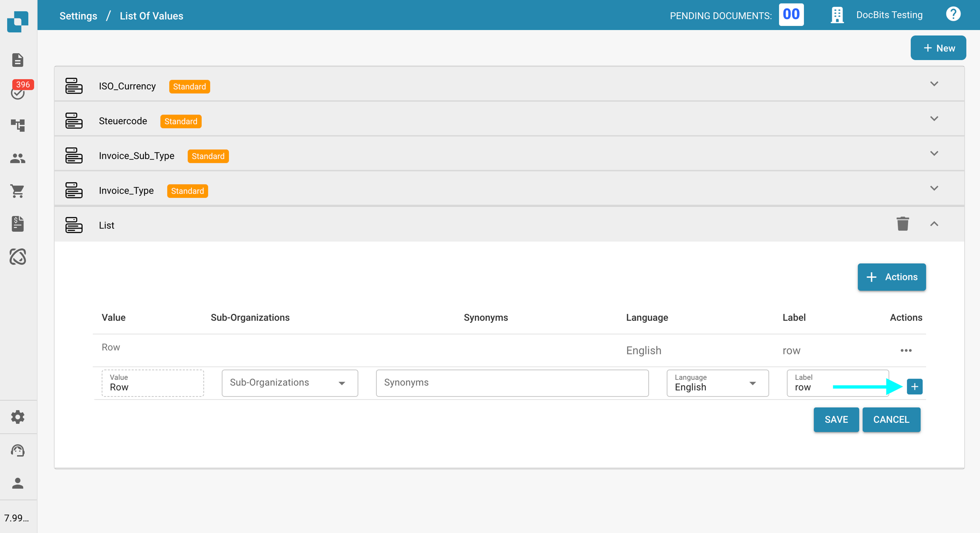
Task: Expand the ISO_Currency list
Action: [x=934, y=84]
